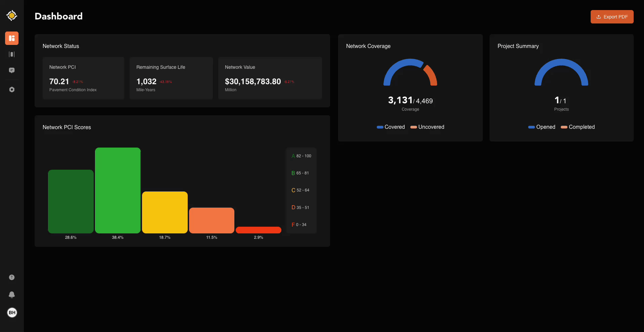Click the F 0 - 34 legend entry
The image size is (644, 332).
(299, 225)
